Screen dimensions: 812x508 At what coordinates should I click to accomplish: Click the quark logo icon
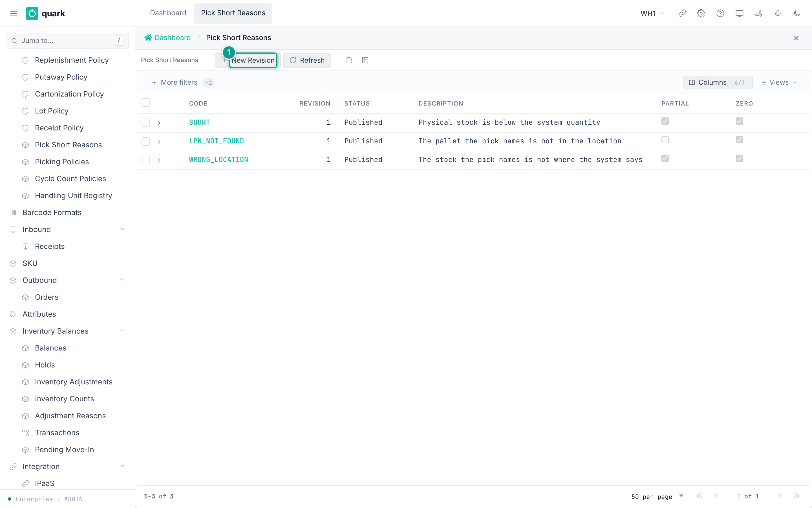[x=32, y=14]
